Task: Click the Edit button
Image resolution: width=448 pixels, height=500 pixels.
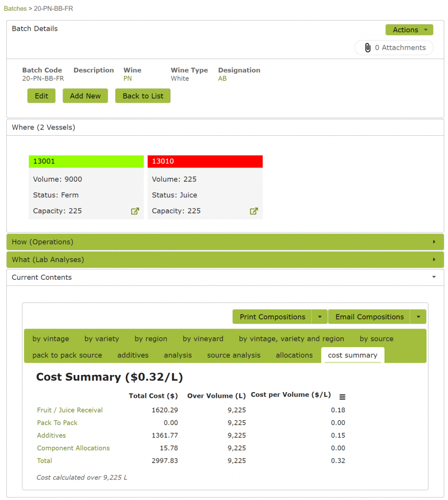Action: [x=41, y=96]
